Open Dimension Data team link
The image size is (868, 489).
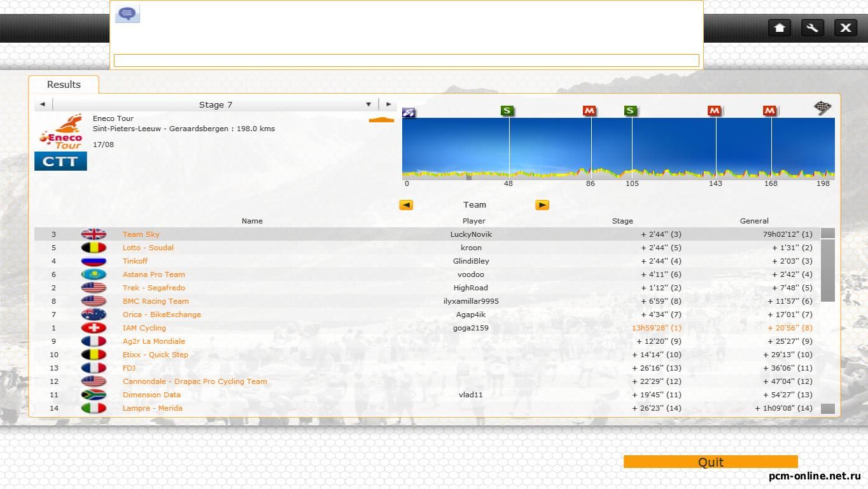(x=151, y=395)
